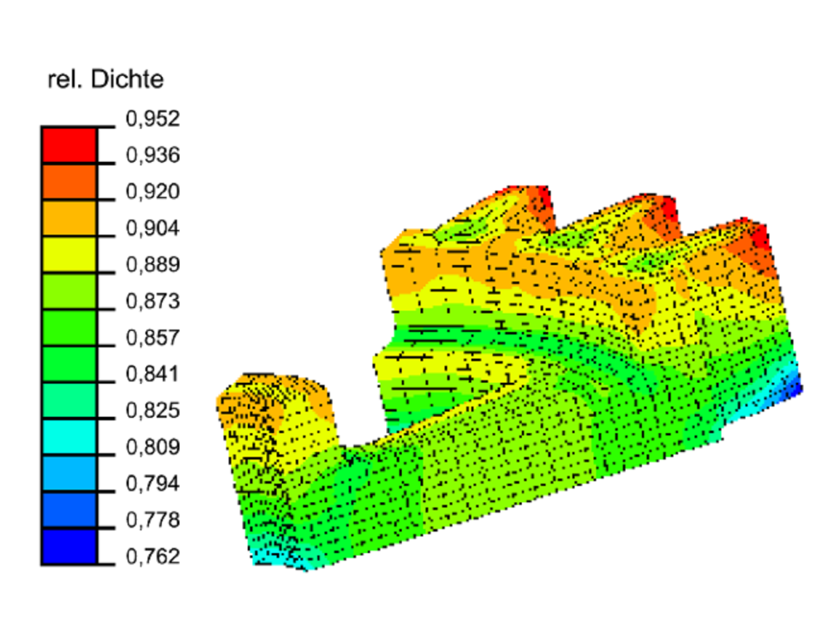
Task: Click the red legend swatch below 0,952
Action: [x=69, y=145]
